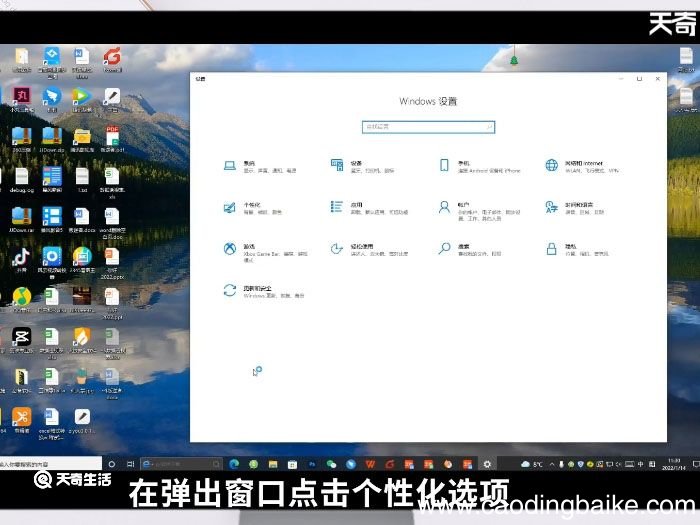
Task: Open the Phone (手机) settings category
Action: (479, 166)
